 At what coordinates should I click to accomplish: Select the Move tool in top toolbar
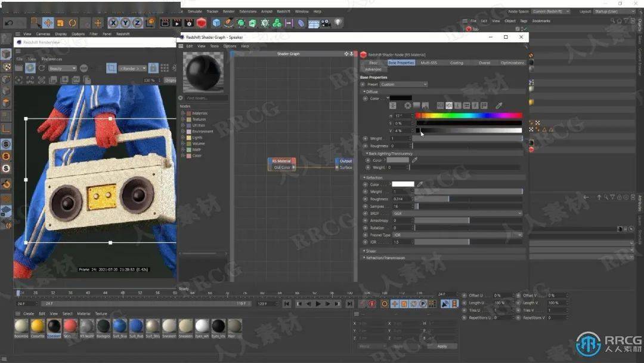48,23
